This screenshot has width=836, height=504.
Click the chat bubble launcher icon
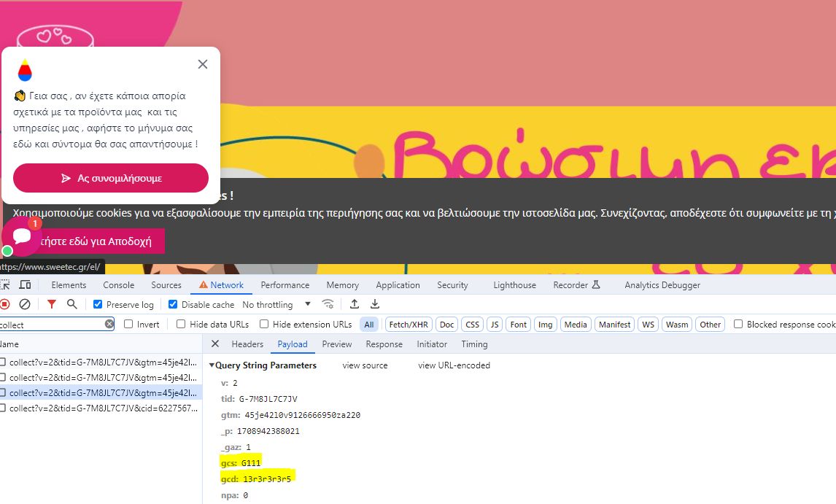click(x=22, y=236)
